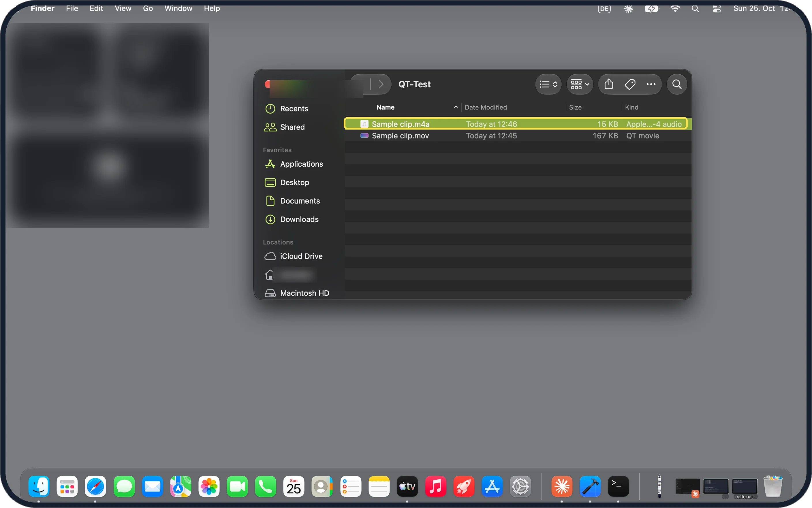Open the Help menu
Image resolution: width=812 pixels, height=508 pixels.
[x=212, y=8]
